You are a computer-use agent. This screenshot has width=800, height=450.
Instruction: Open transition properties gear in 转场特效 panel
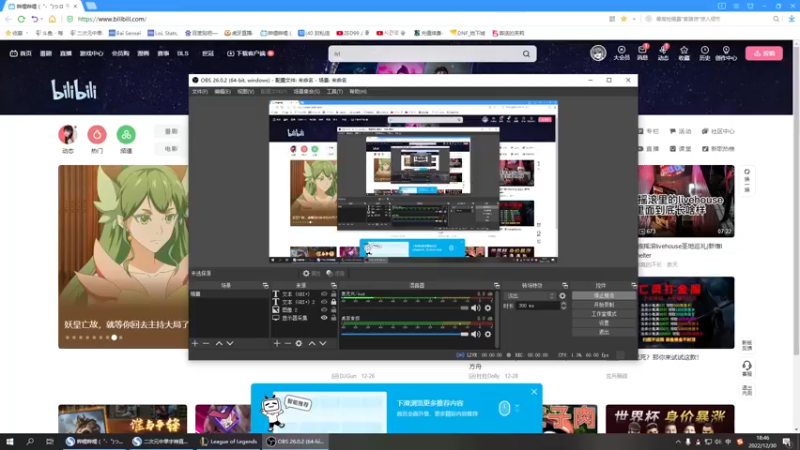[562, 296]
